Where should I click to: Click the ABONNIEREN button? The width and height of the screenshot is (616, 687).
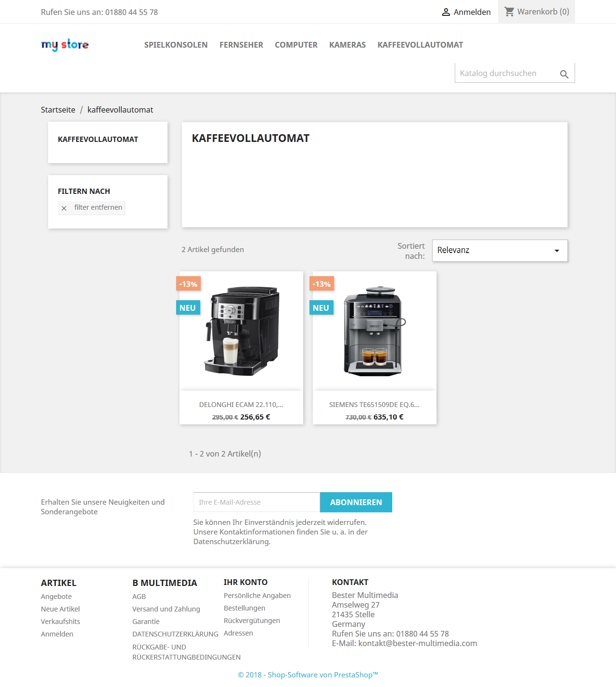(356, 502)
